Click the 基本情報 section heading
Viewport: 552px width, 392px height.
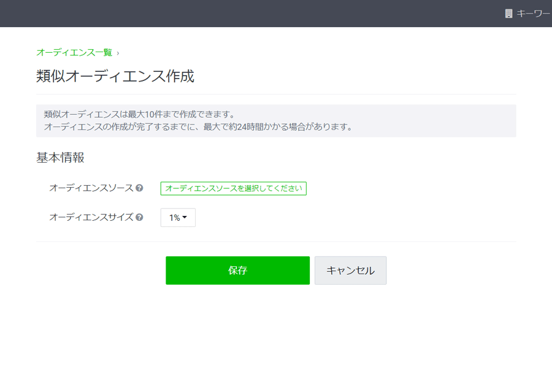60,158
